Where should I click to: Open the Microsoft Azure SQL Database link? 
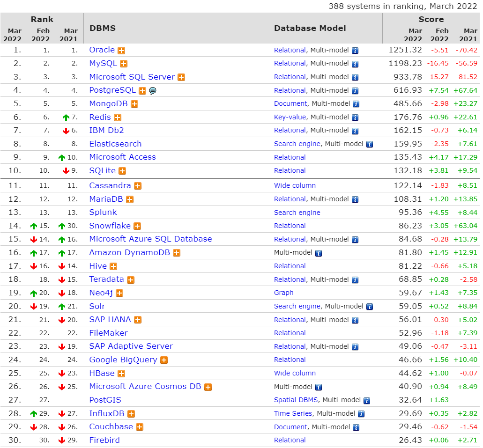pos(151,239)
